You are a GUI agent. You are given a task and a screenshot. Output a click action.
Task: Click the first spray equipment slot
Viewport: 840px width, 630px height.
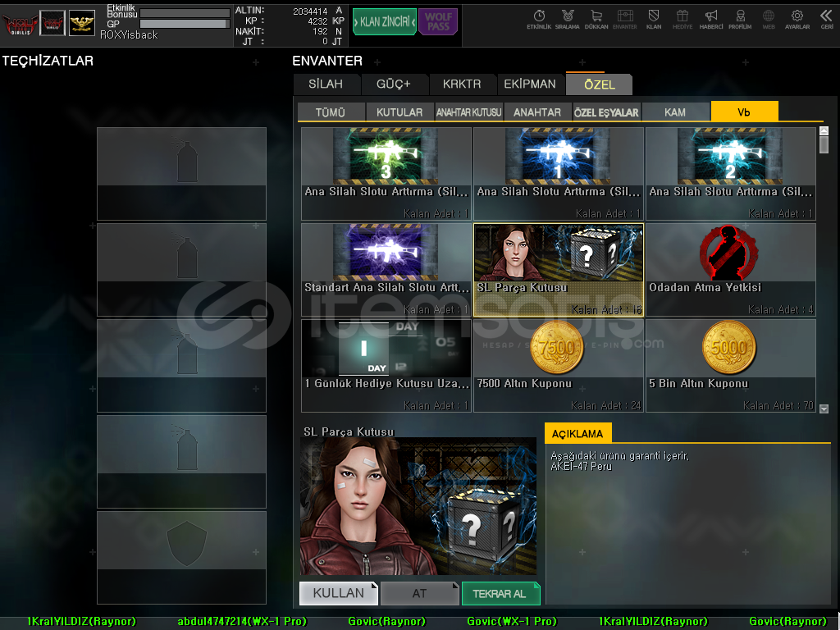coord(181,174)
